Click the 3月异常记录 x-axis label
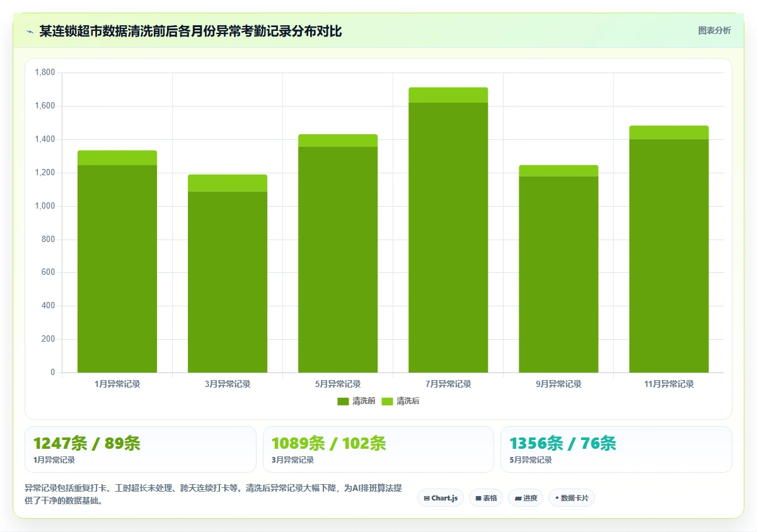The width and height of the screenshot is (757, 532). (x=228, y=384)
